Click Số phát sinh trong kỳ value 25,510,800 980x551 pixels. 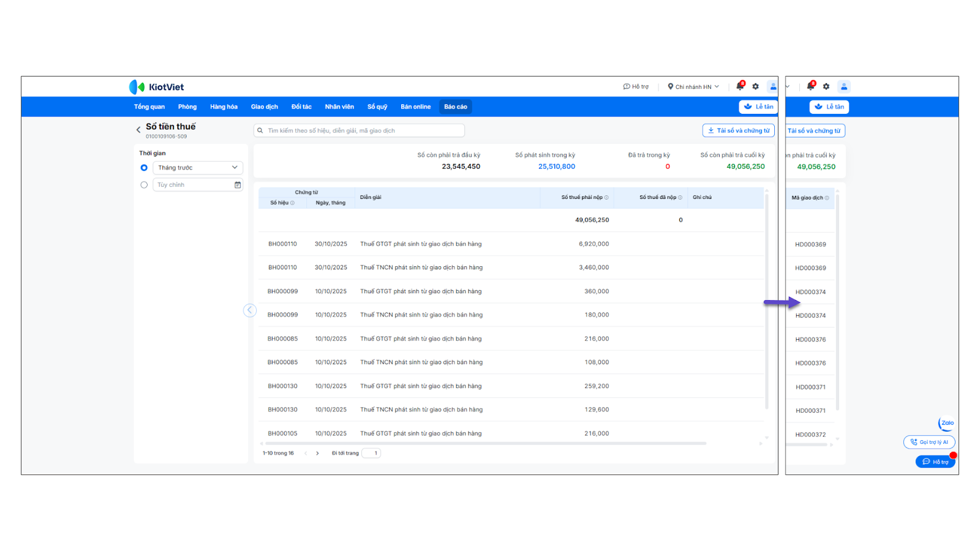pyautogui.click(x=557, y=167)
